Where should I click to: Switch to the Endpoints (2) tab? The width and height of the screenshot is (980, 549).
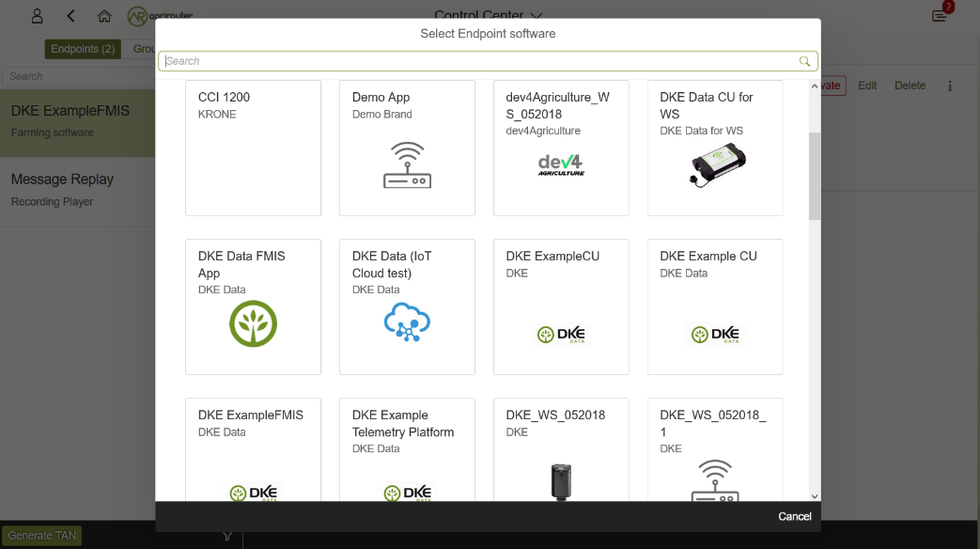coord(83,49)
